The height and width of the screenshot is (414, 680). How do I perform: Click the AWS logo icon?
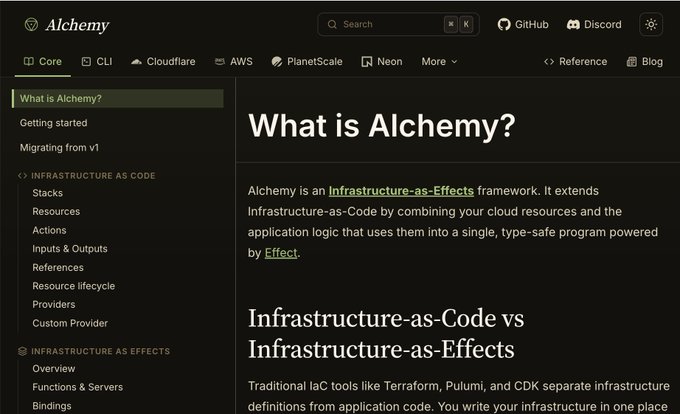pos(220,62)
